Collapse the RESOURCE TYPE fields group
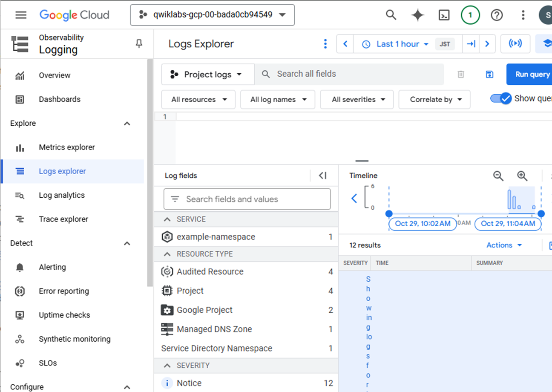This screenshot has height=392, width=552. 168,254
